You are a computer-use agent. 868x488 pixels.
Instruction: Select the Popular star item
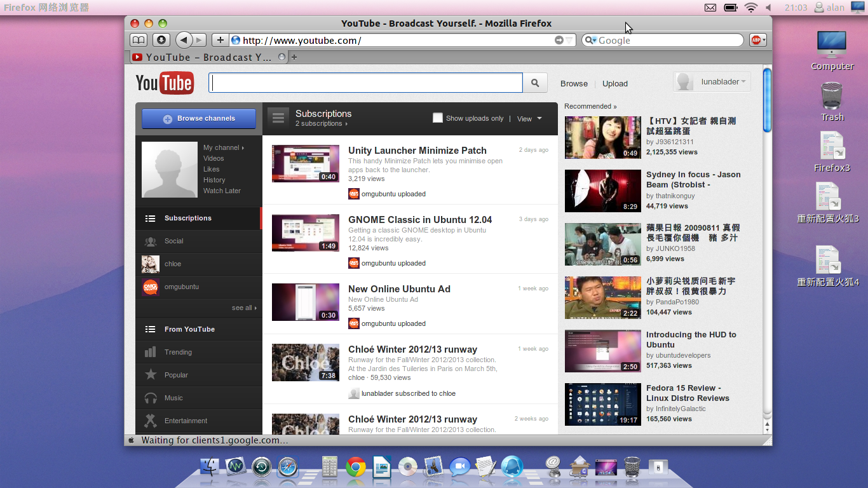[198, 375]
